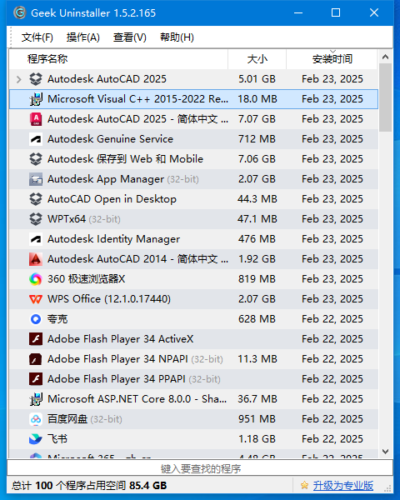Sort list by 安装时间 column header

(332, 59)
